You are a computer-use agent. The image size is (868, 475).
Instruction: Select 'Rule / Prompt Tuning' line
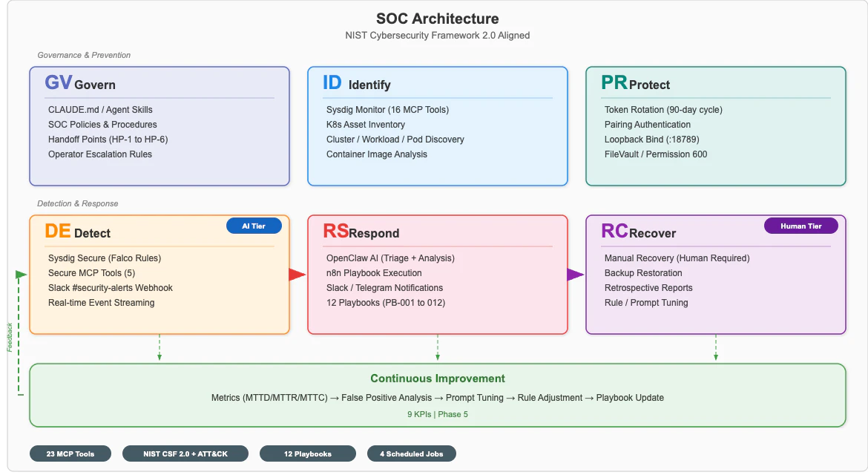[x=646, y=303]
